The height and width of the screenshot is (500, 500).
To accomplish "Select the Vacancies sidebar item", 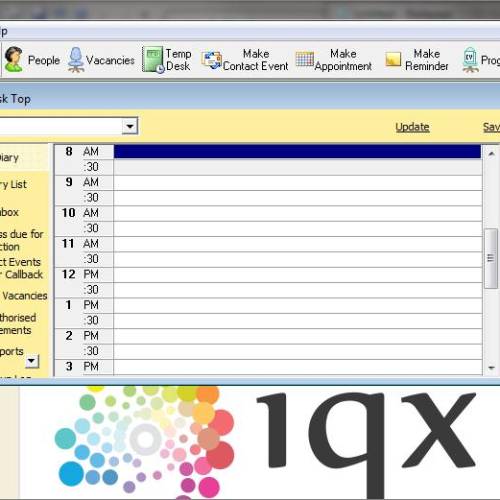I will 25,295.
